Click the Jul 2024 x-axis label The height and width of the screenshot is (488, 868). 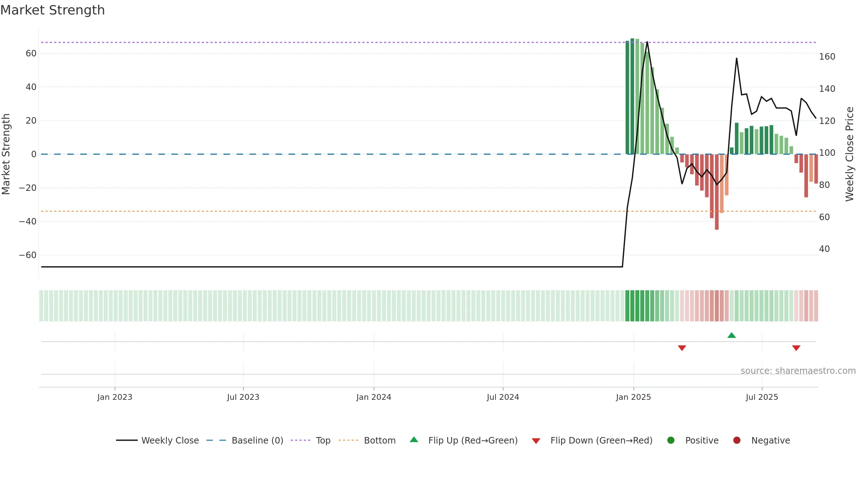click(x=503, y=397)
